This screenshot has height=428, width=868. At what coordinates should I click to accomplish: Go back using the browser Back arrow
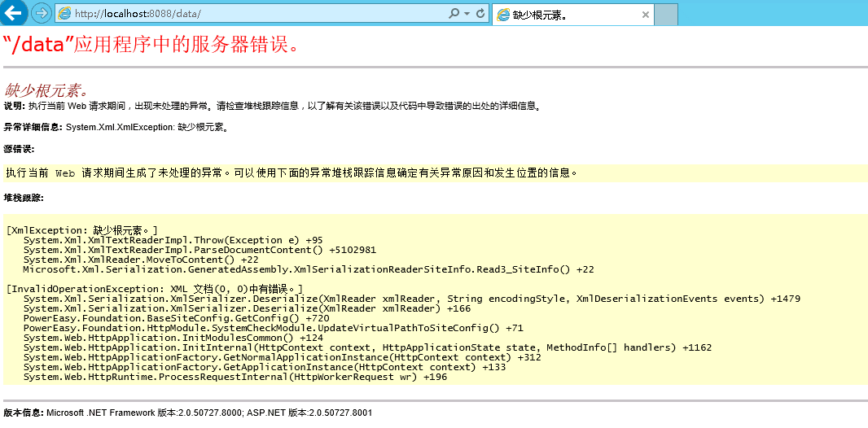tap(15, 13)
